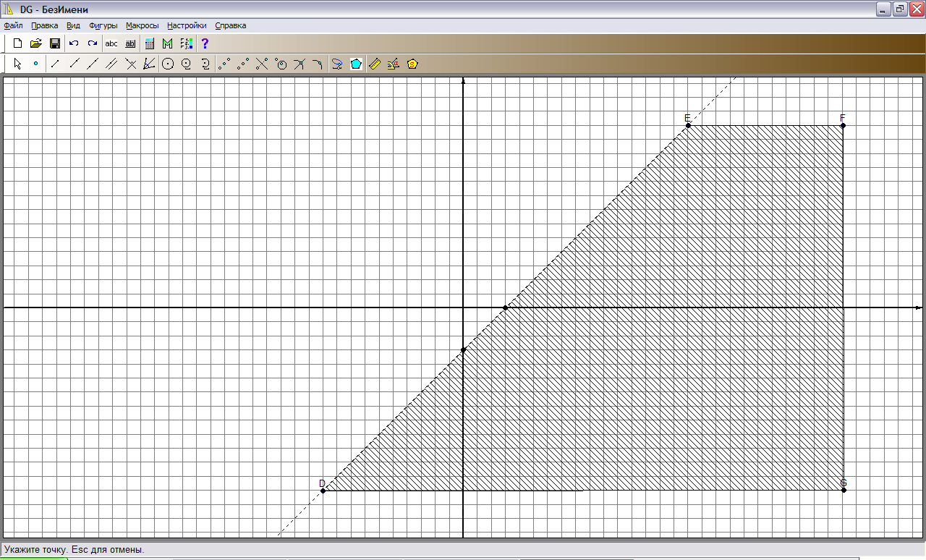Select the ruler measure distance tool
926x560 pixels.
coord(375,64)
